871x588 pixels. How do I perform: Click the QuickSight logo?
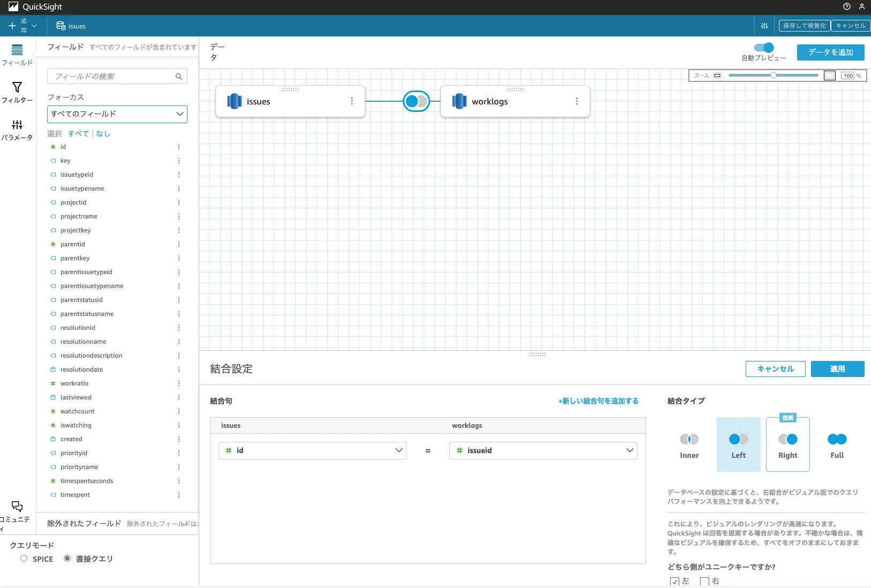click(x=35, y=7)
